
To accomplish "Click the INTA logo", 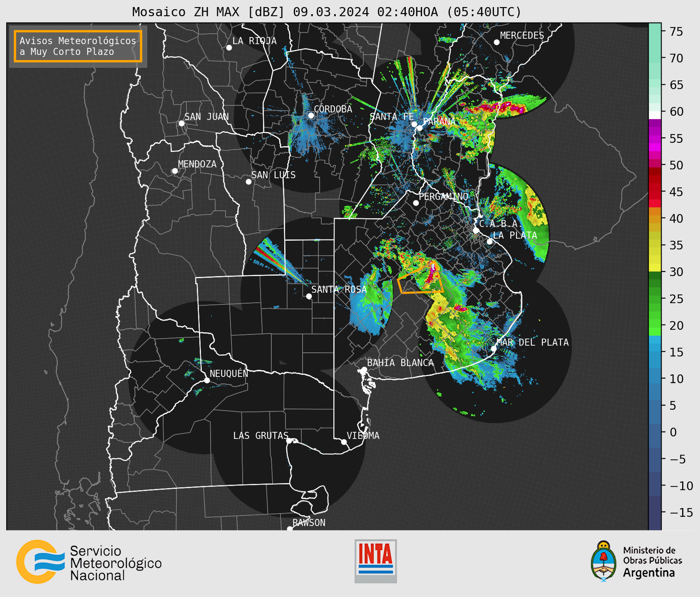I will 376,561.
